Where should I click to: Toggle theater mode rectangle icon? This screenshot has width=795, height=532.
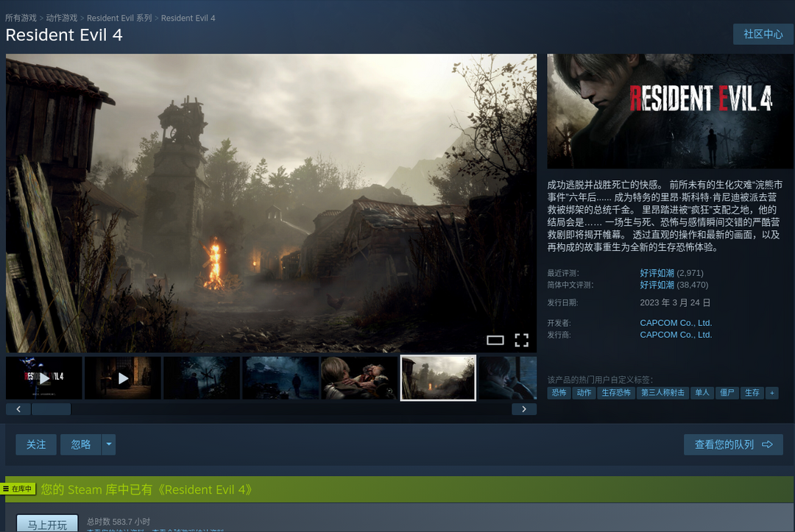tap(495, 340)
